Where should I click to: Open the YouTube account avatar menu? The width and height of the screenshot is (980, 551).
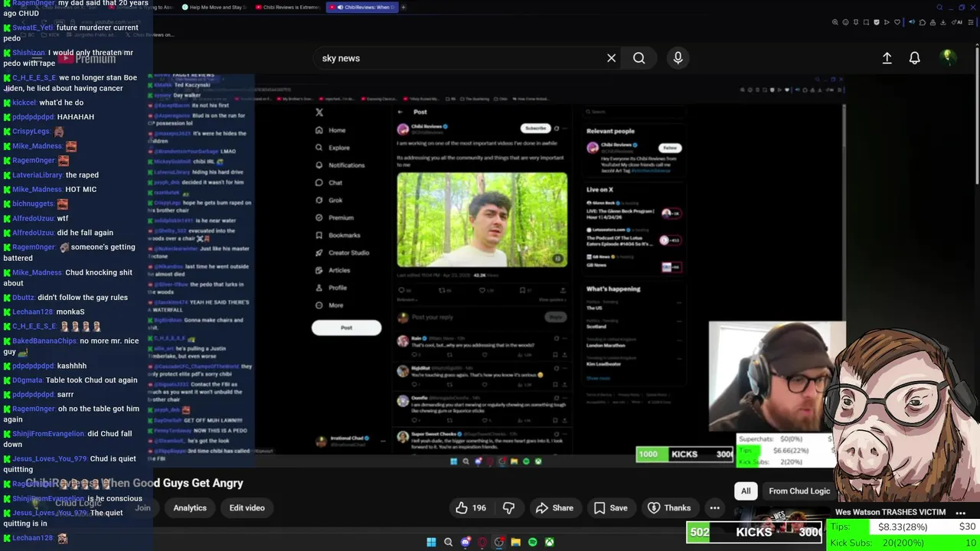pyautogui.click(x=947, y=57)
